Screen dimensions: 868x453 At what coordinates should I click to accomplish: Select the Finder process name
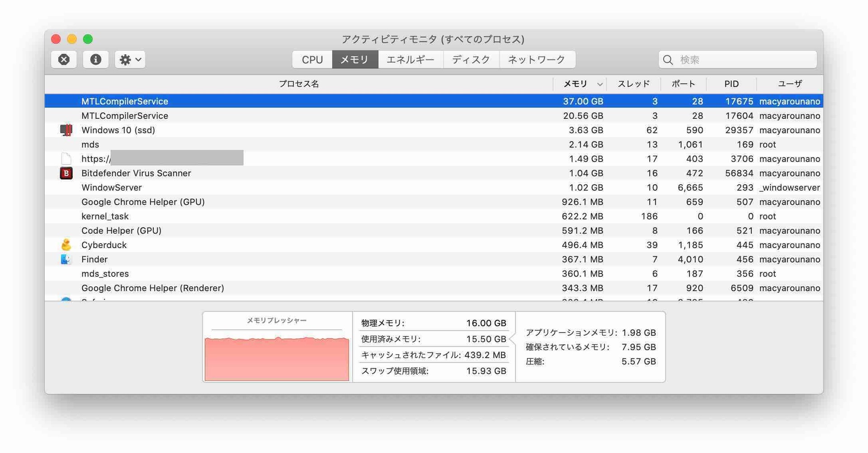point(94,259)
